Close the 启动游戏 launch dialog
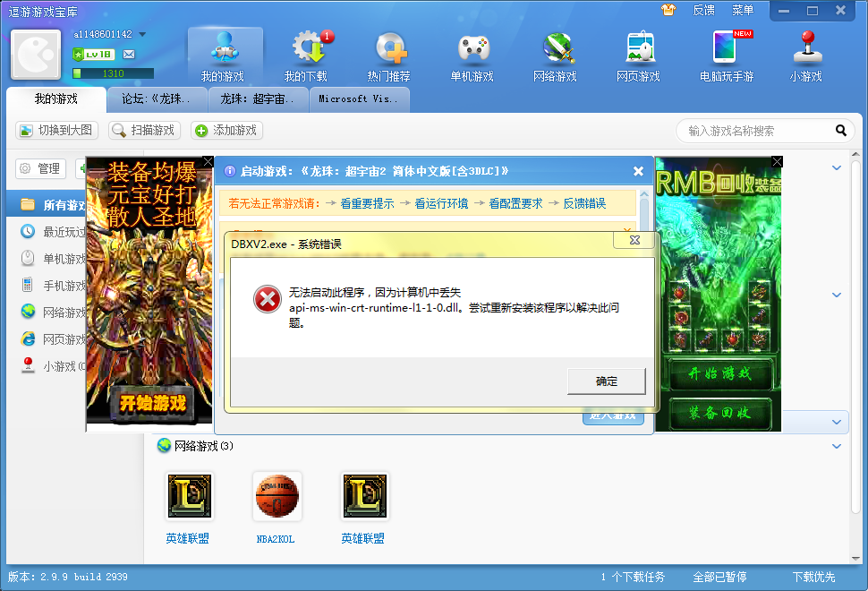The height and width of the screenshot is (591, 868). pos(638,171)
